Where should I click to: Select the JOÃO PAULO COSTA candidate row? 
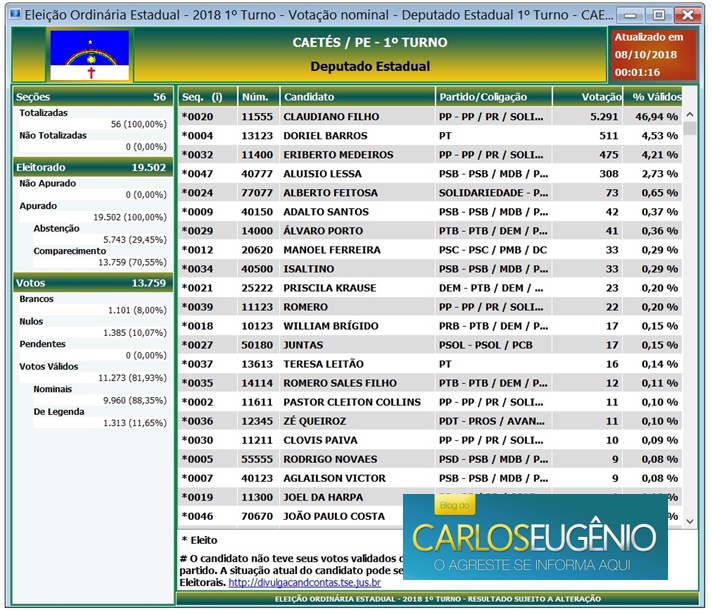(291, 517)
